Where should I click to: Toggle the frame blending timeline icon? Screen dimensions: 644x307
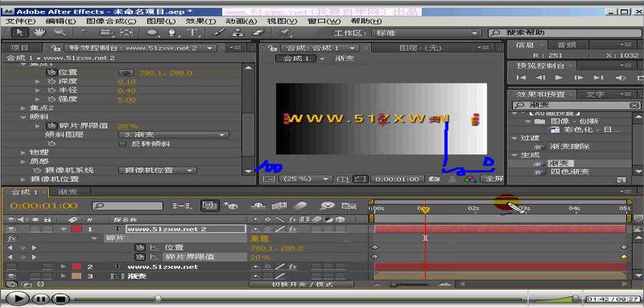[x=279, y=206]
